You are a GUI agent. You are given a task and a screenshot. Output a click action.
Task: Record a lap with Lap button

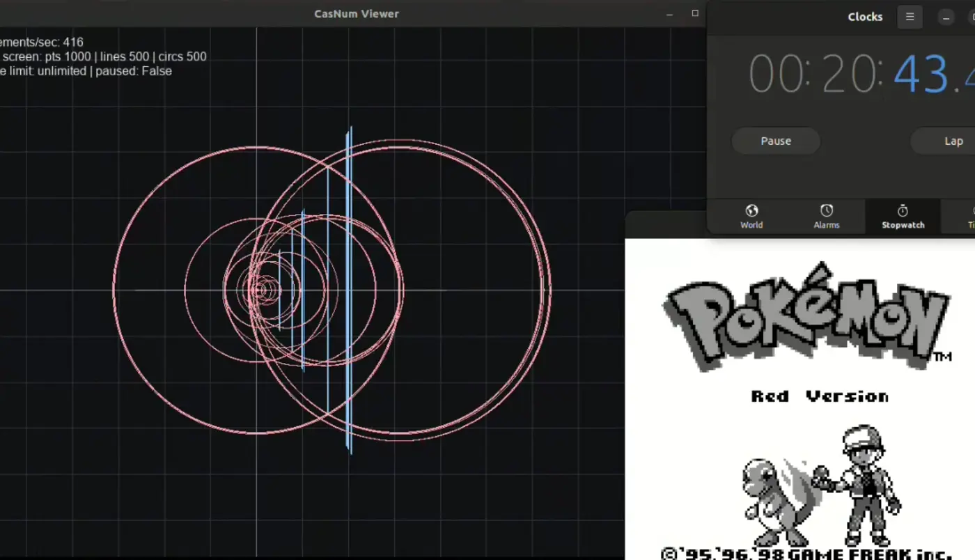tap(953, 141)
